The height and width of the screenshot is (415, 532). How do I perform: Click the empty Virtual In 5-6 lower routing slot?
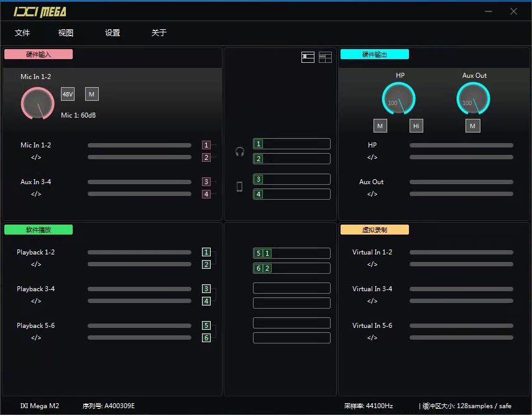pos(291,338)
